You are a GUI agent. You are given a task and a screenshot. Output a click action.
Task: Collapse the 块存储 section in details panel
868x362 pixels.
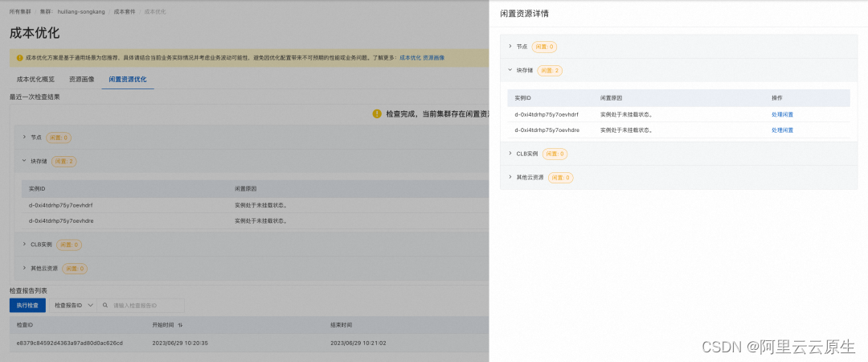pyautogui.click(x=510, y=71)
